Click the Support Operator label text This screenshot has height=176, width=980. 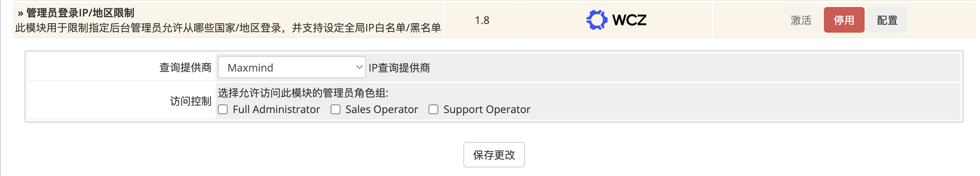pyautogui.click(x=487, y=109)
